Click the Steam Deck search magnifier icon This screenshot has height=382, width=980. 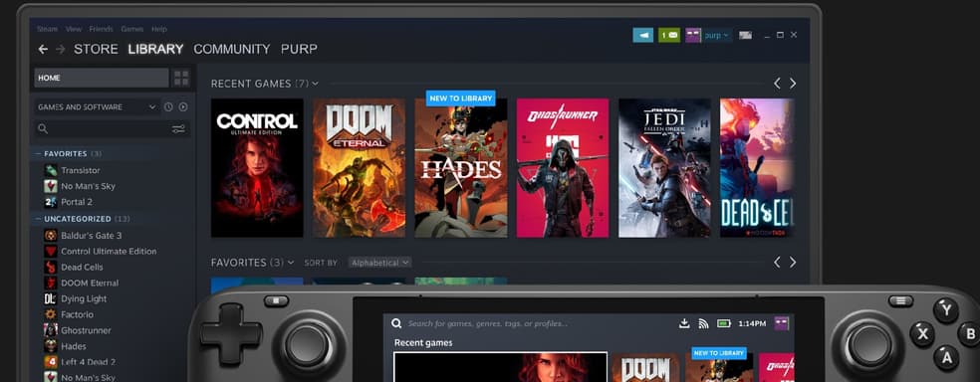[396, 323]
